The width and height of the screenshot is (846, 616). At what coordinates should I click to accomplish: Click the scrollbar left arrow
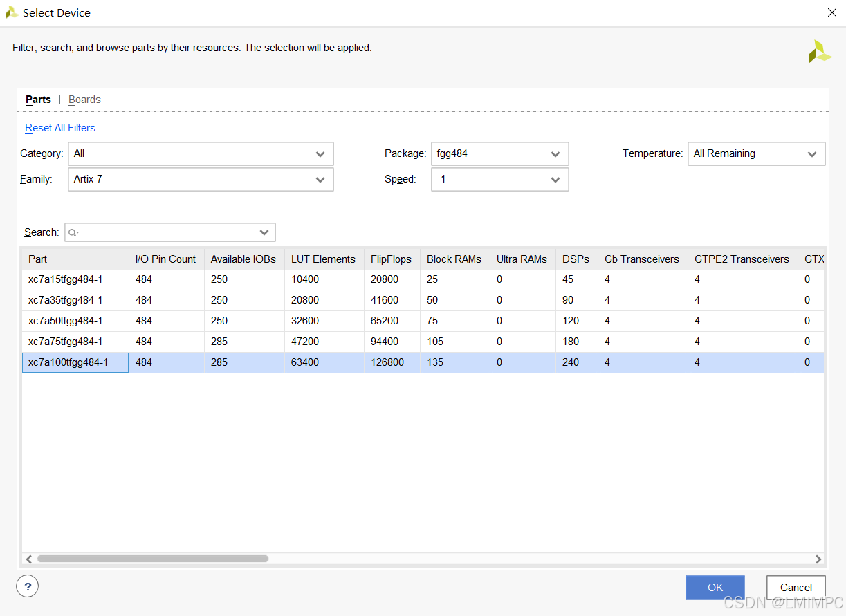tap(28, 559)
